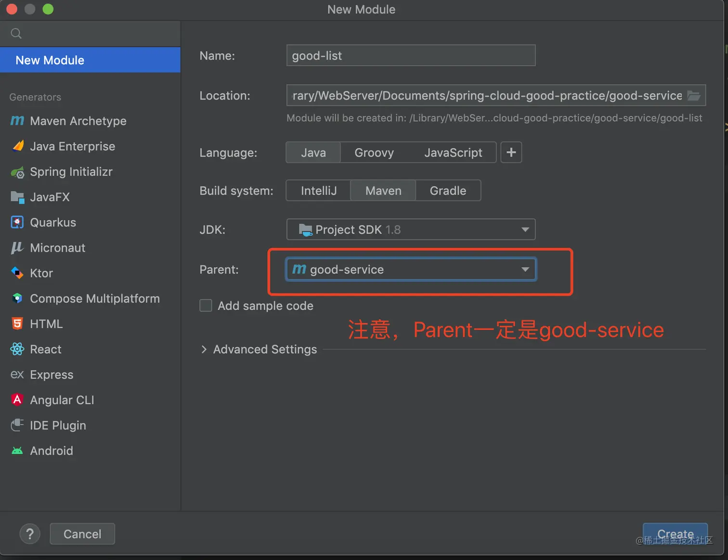Click the Android robot icon
This screenshot has width=728, height=560.
(17, 451)
